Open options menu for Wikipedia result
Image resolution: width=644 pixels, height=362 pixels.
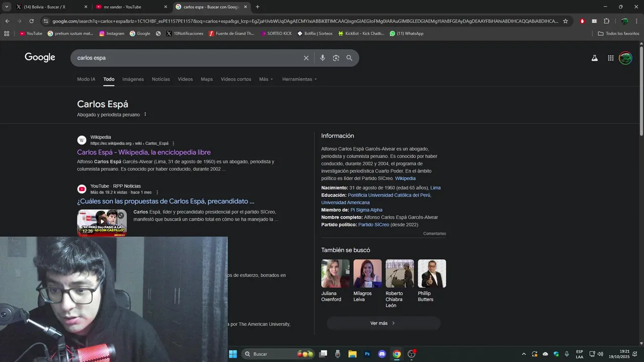point(174,143)
